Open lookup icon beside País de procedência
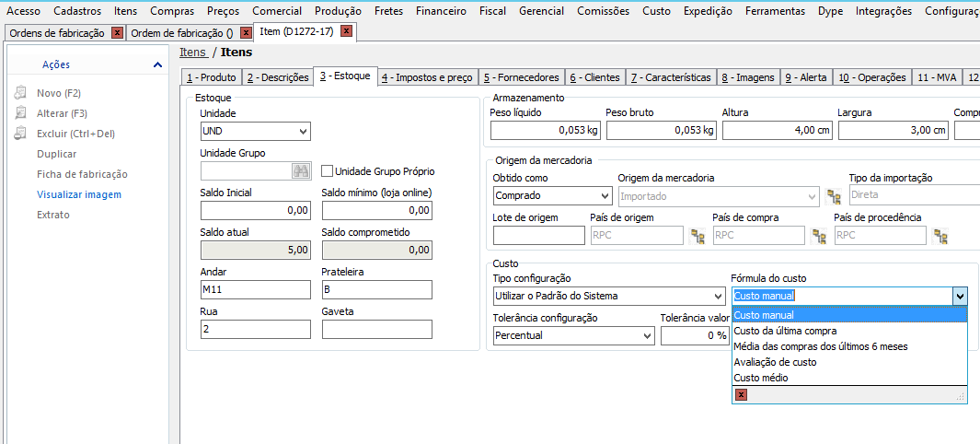 click(x=940, y=236)
